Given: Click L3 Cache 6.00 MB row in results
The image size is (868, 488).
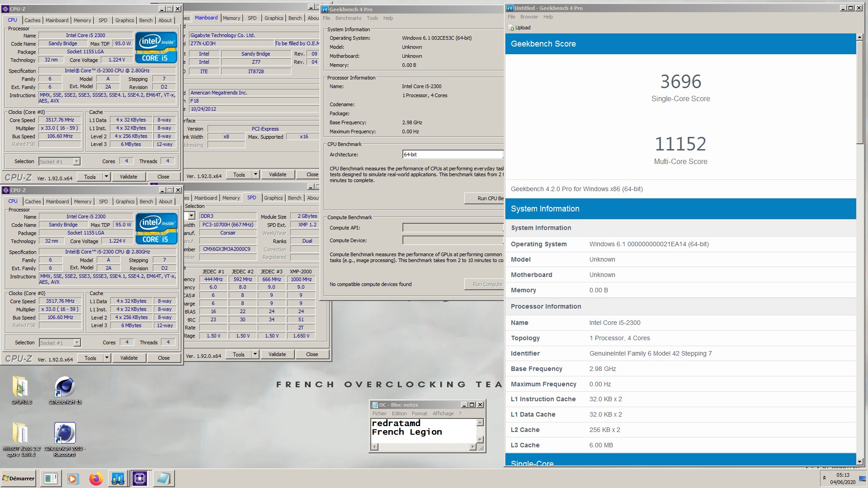Looking at the screenshot, I should pyautogui.click(x=681, y=445).
